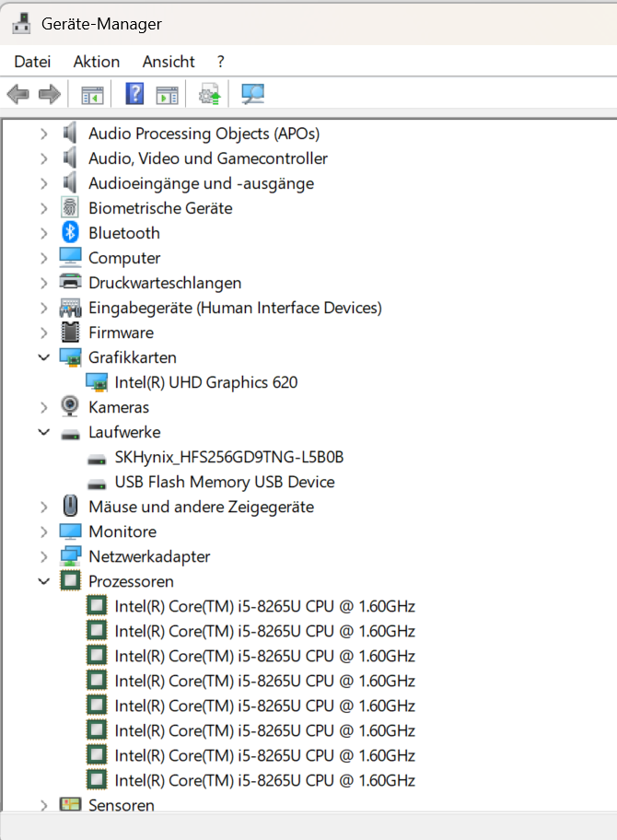This screenshot has height=840, width=617.
Task: Select the Monitore category label
Action: 122,531
